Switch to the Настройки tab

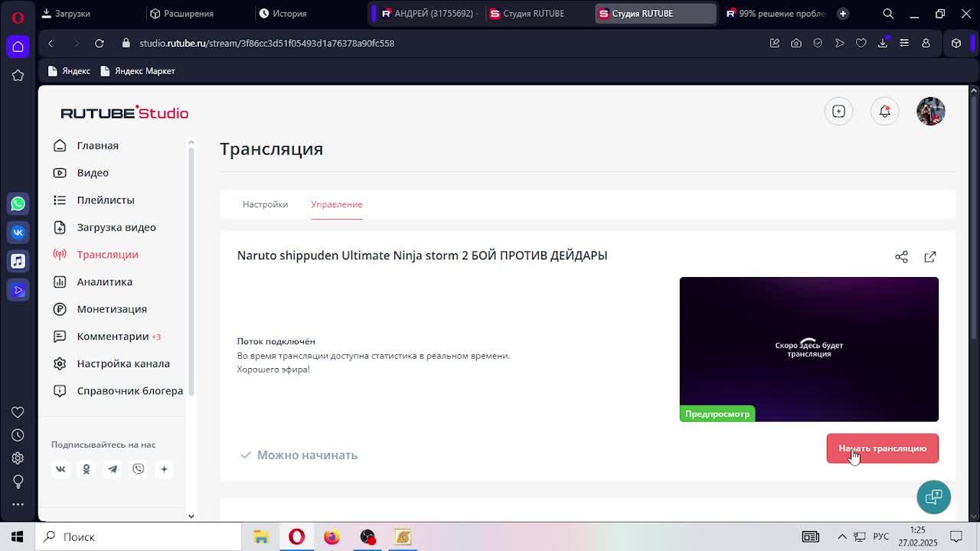point(265,204)
